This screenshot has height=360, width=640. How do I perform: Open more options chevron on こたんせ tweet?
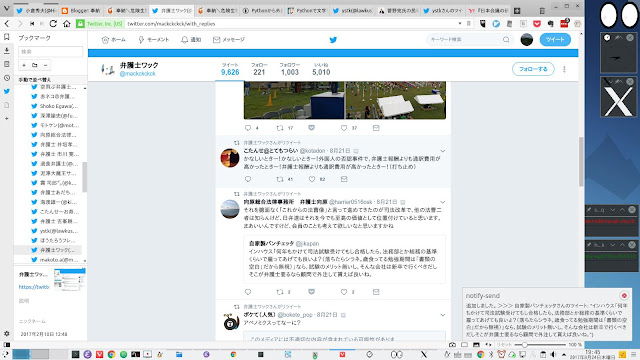coord(442,151)
